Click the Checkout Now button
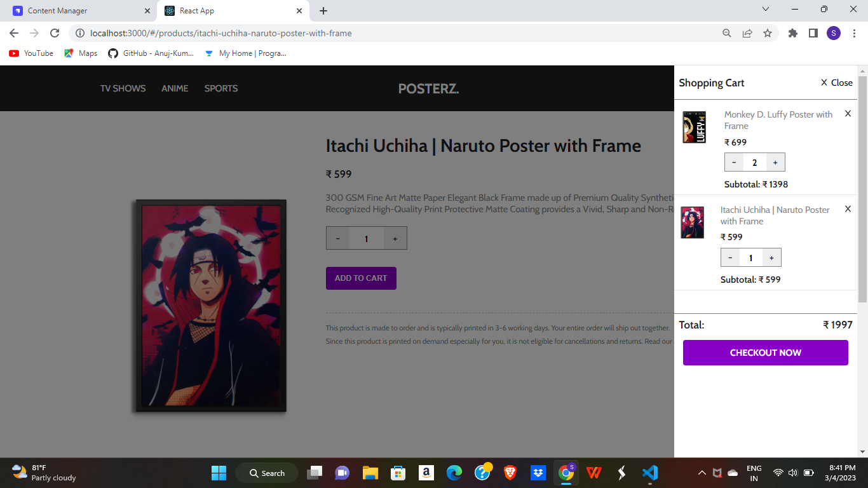This screenshot has width=868, height=488. click(x=766, y=353)
